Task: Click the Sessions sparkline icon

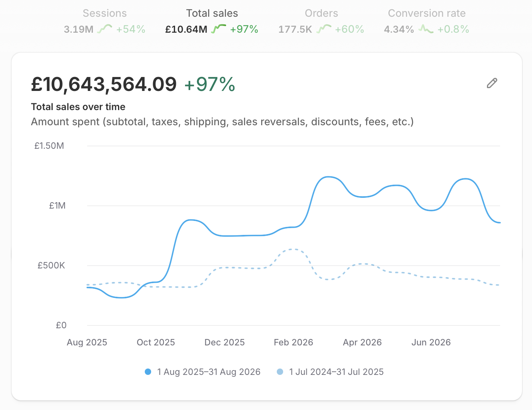Action: [x=105, y=29]
